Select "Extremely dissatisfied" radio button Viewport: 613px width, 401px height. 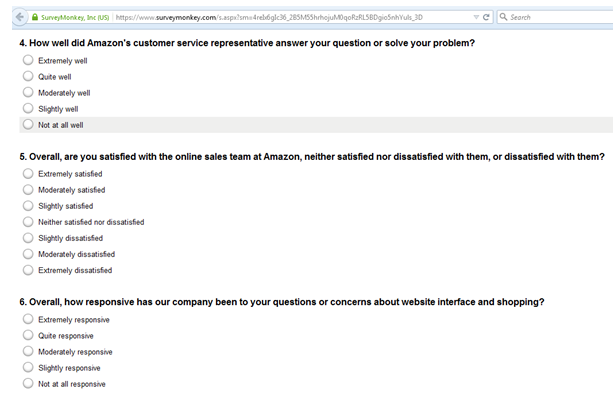point(28,270)
